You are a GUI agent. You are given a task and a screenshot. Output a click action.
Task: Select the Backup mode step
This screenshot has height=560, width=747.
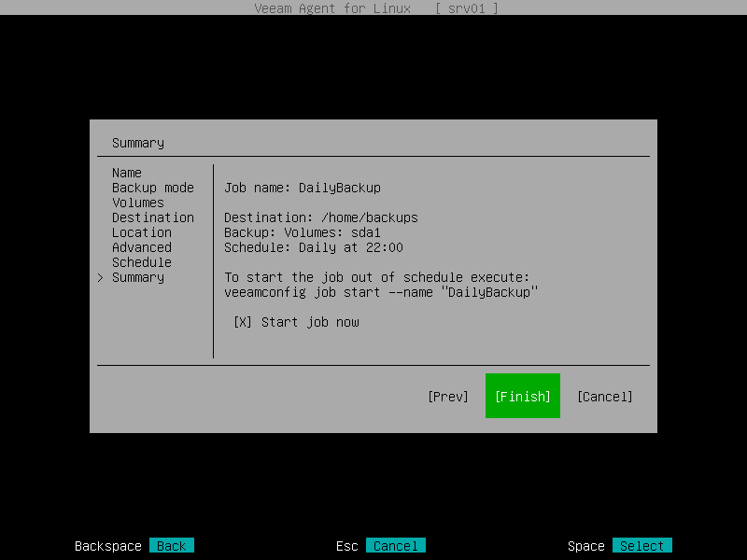(x=153, y=188)
